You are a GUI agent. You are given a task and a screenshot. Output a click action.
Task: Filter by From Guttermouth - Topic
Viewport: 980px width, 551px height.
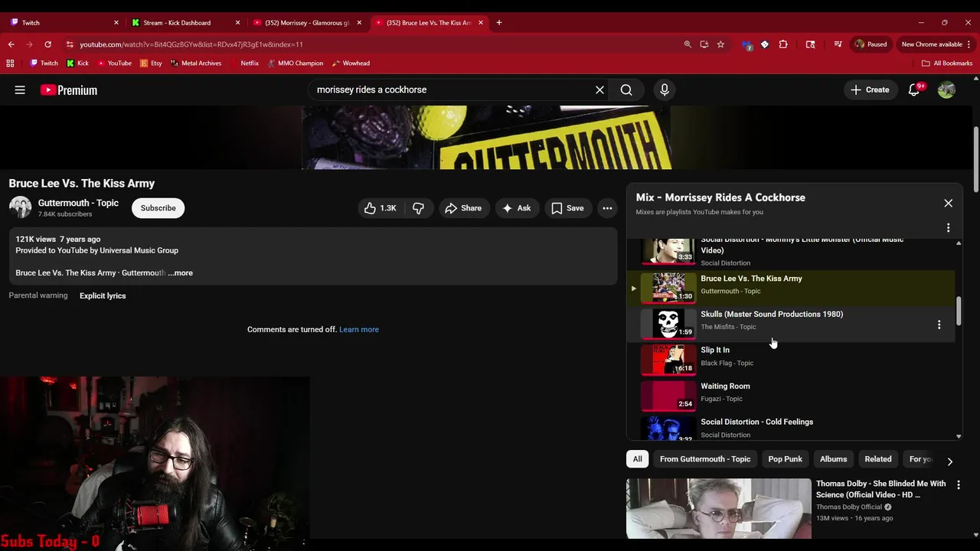705,458
